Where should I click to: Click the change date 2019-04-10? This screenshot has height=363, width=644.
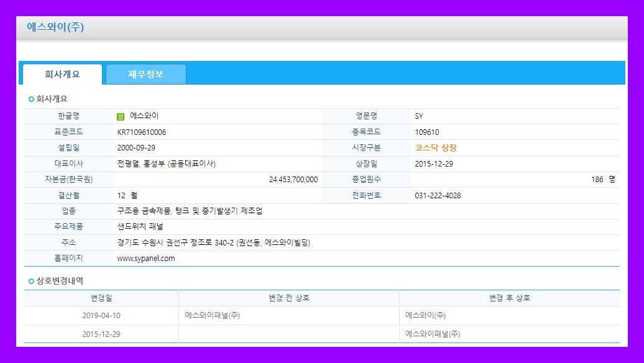point(101,316)
